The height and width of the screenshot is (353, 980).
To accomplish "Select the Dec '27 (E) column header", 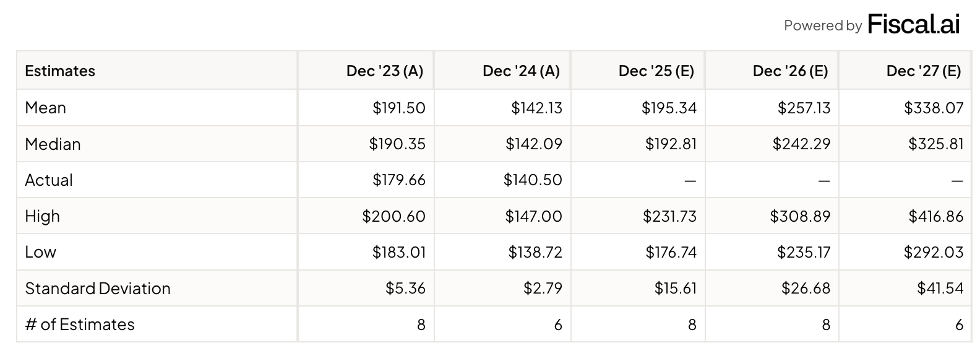I will pos(924,71).
